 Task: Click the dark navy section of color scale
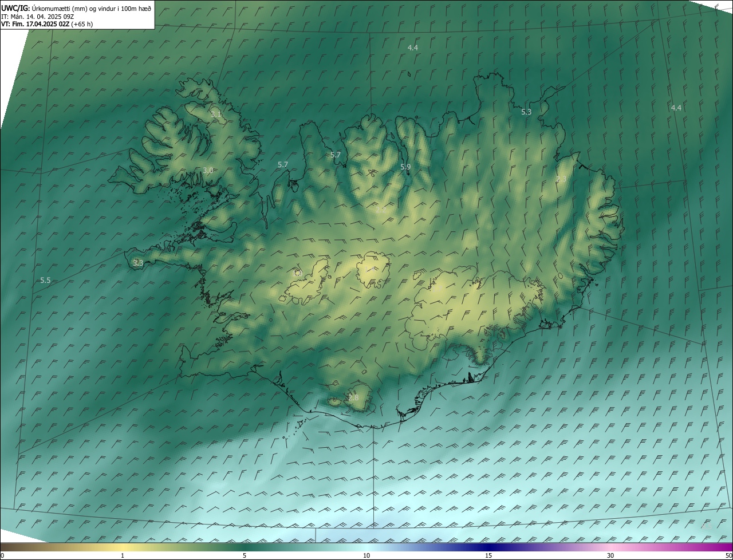tap(488, 547)
